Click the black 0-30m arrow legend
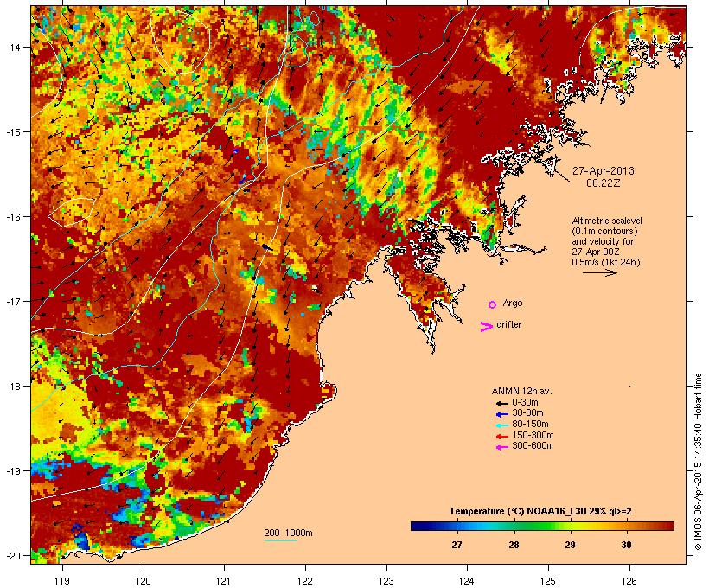This screenshot has height=588, width=709. point(502,404)
